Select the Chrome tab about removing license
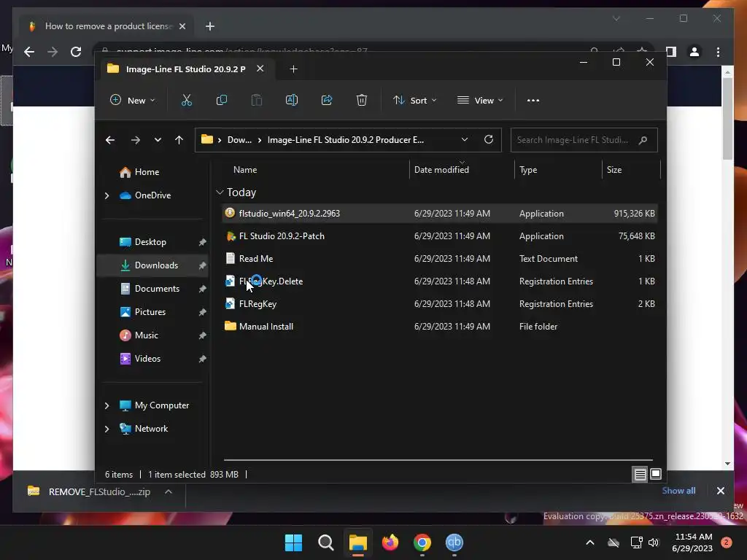747x560 pixels. click(x=108, y=26)
